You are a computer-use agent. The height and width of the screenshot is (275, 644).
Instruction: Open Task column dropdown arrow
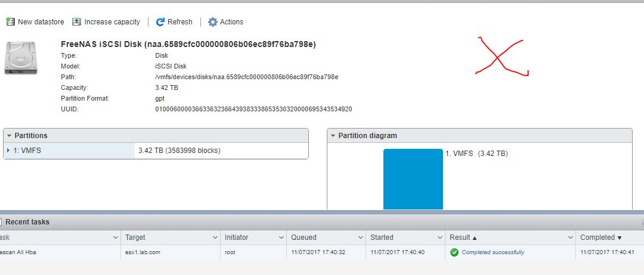pos(115,237)
